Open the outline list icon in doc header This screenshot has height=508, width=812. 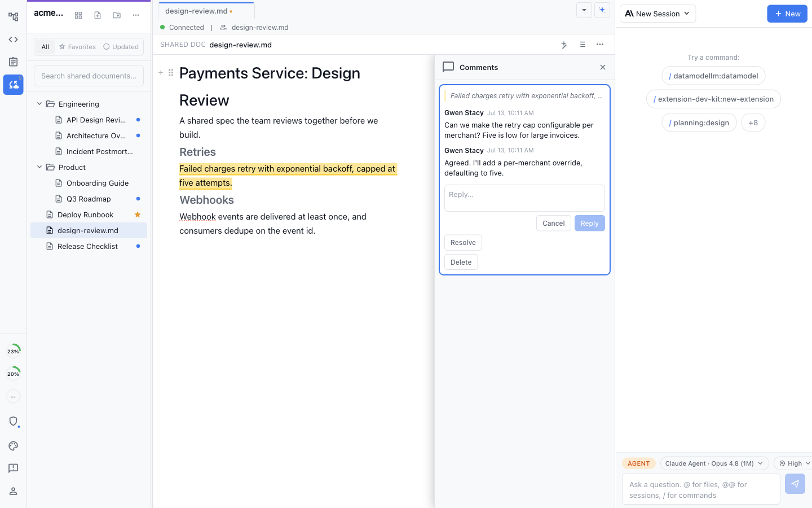point(582,45)
